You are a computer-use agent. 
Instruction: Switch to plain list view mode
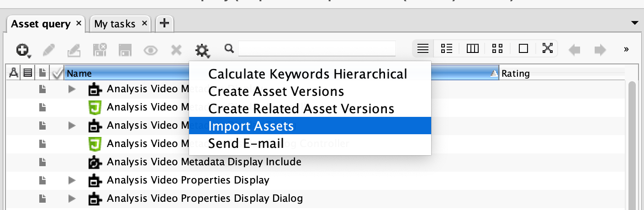[423, 48]
